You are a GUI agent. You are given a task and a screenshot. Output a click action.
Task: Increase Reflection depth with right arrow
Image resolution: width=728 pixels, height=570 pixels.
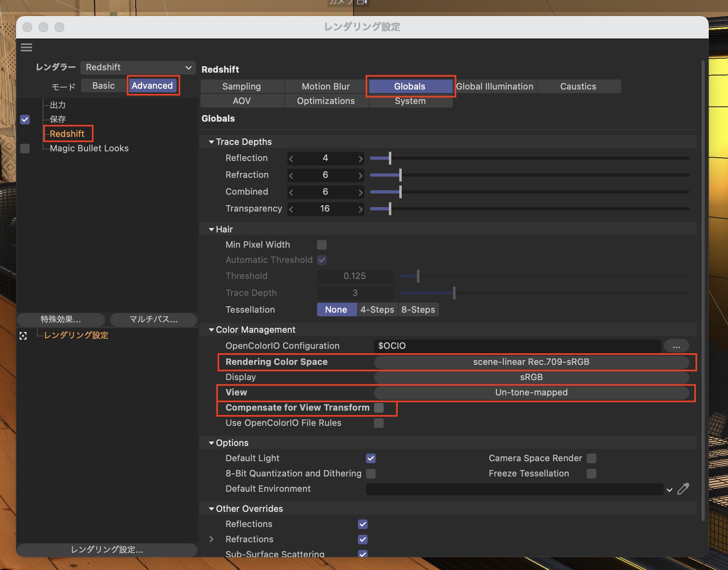pos(360,159)
